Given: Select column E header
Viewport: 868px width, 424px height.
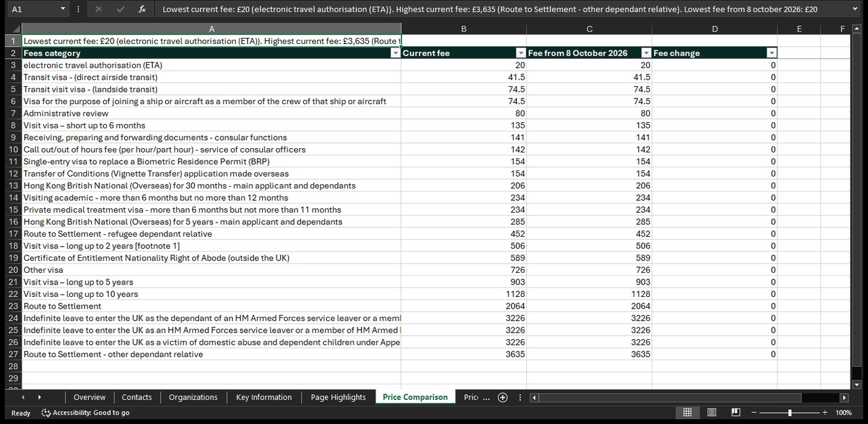Looking at the screenshot, I should pyautogui.click(x=799, y=29).
